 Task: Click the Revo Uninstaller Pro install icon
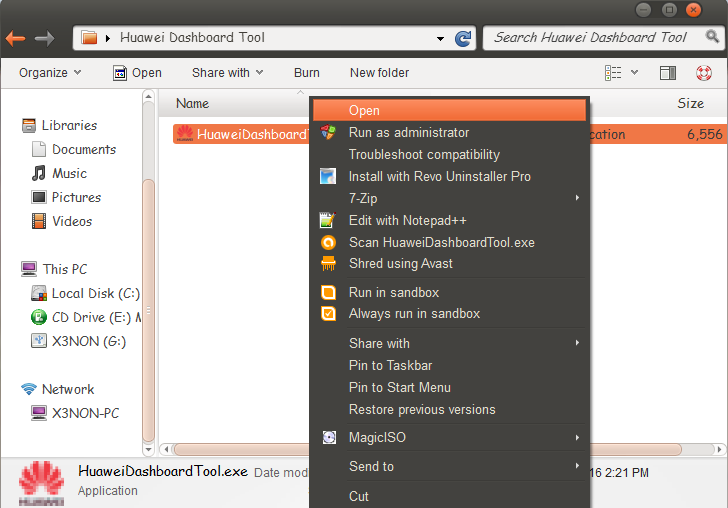(x=327, y=177)
